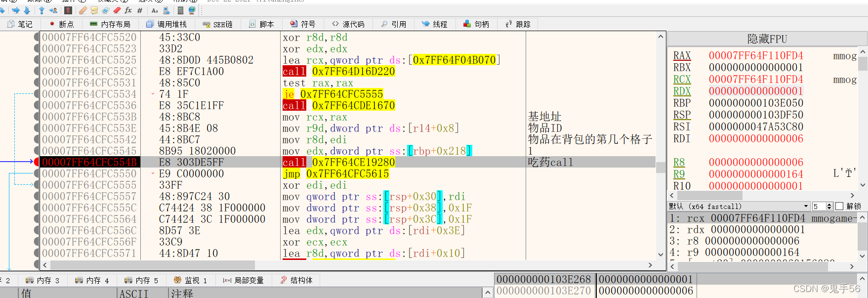Check the 解锁 unlock checkbox
Image resolution: width=868 pixels, height=298 pixels.
(839, 206)
